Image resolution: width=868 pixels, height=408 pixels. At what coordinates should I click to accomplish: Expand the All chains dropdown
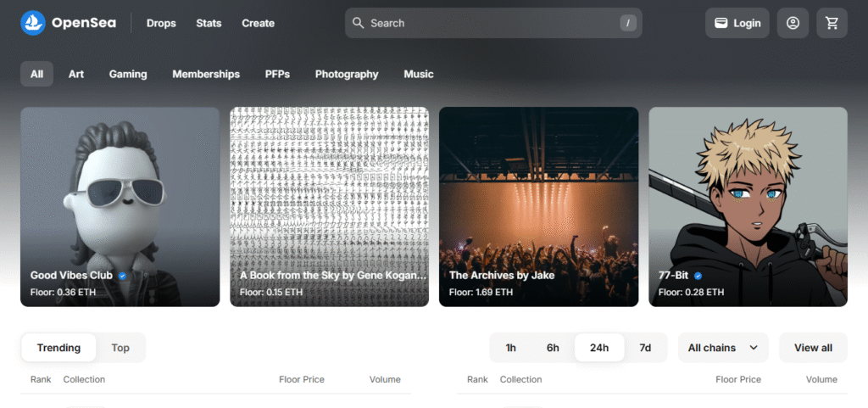(723, 348)
